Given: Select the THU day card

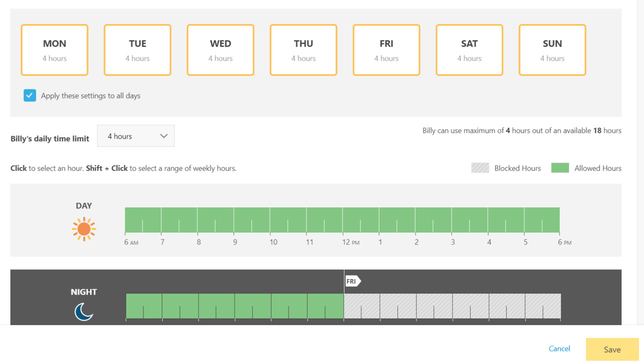Looking at the screenshot, I should pos(304,50).
